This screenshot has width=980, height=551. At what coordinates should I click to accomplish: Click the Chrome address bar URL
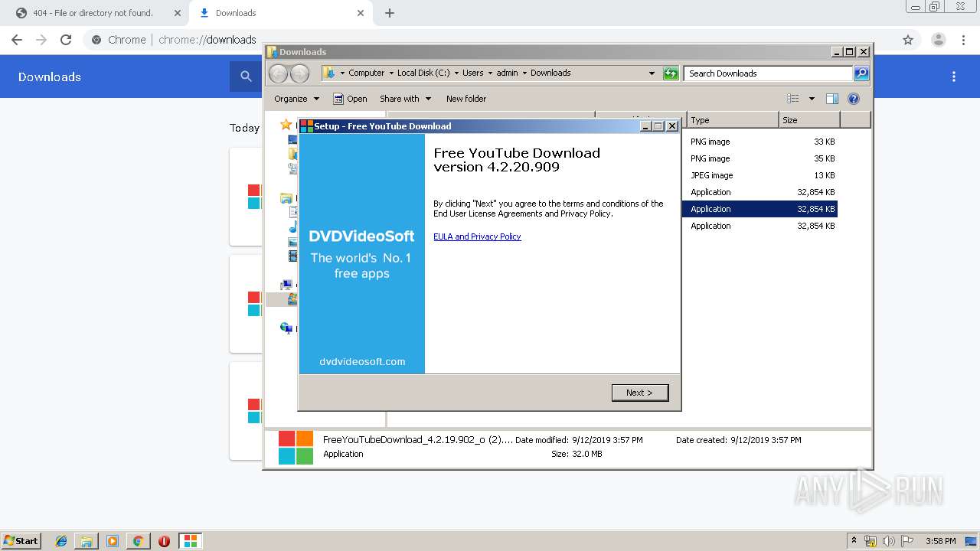click(x=207, y=40)
